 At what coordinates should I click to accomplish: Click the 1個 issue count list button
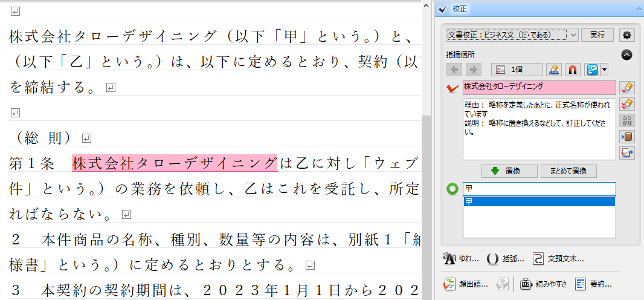click(517, 70)
